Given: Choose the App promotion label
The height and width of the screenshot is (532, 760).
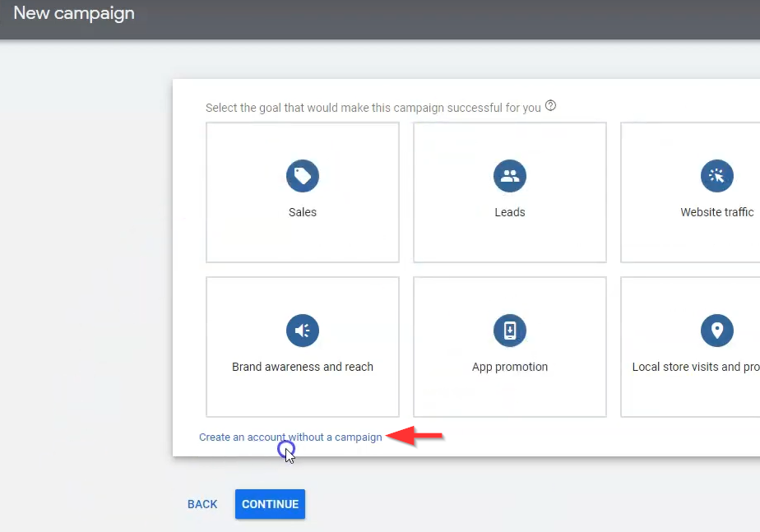Looking at the screenshot, I should [510, 367].
